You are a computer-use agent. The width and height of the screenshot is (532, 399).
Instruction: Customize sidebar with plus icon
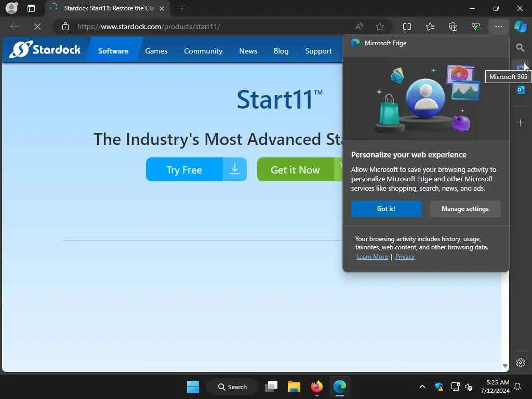[520, 123]
